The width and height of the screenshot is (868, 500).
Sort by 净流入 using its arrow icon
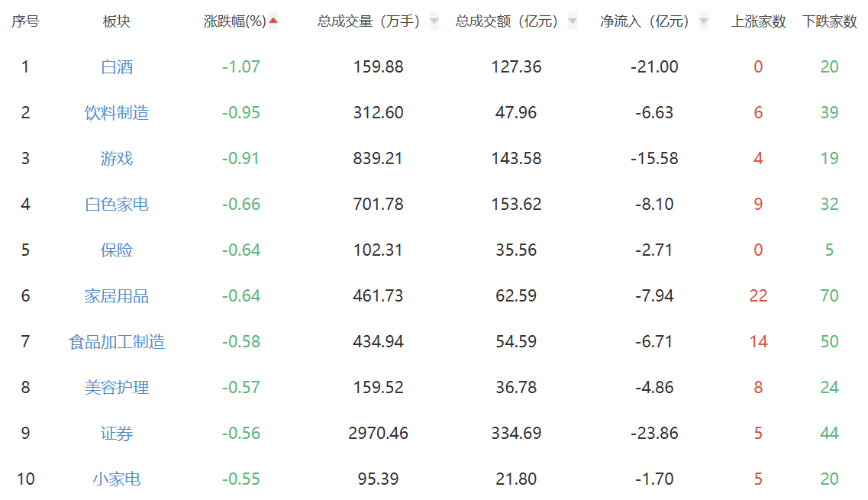click(x=704, y=21)
